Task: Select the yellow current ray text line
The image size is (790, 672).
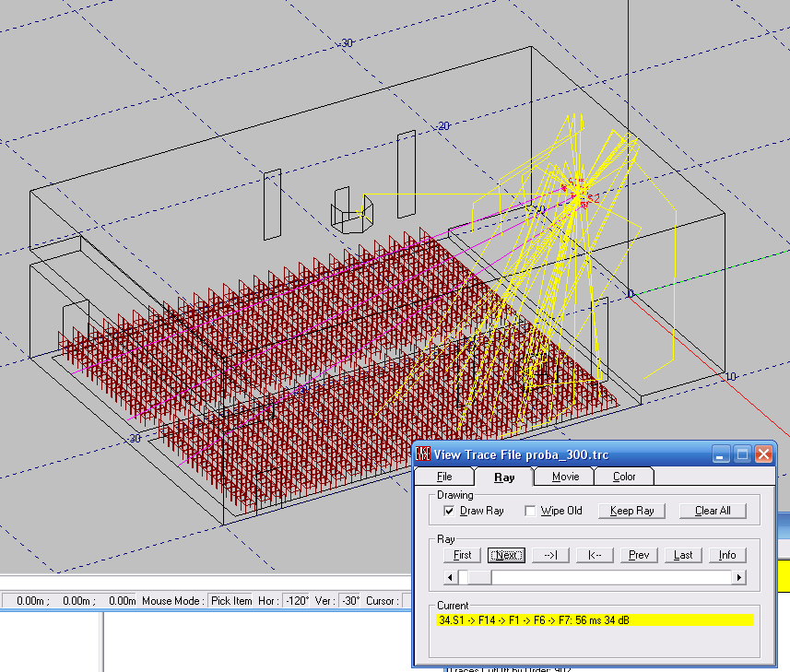Action: pyautogui.click(x=595, y=620)
